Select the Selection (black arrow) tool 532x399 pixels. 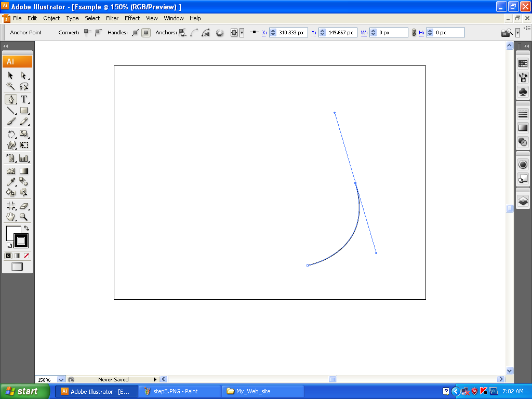(x=10, y=75)
